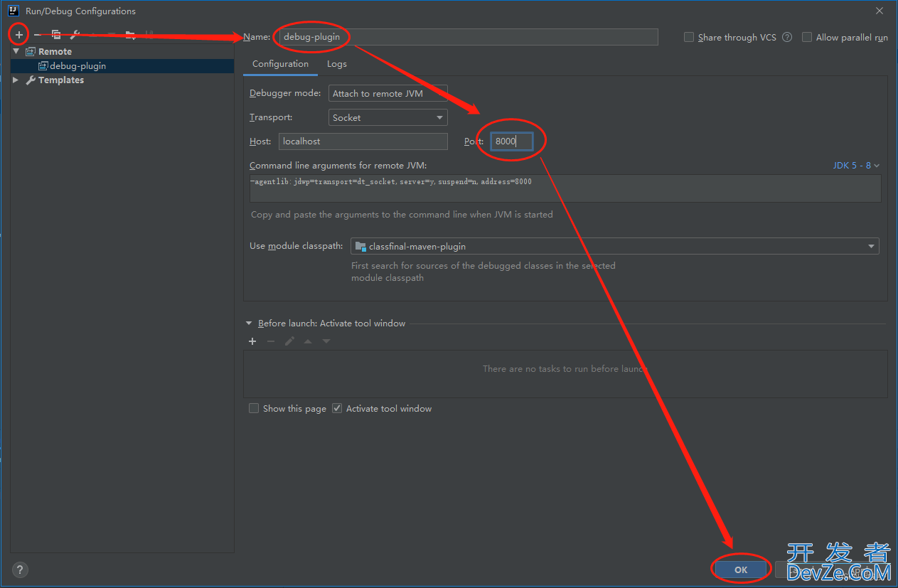This screenshot has width=898, height=588.
Task: Copy the selected configuration
Action: [x=56, y=34]
